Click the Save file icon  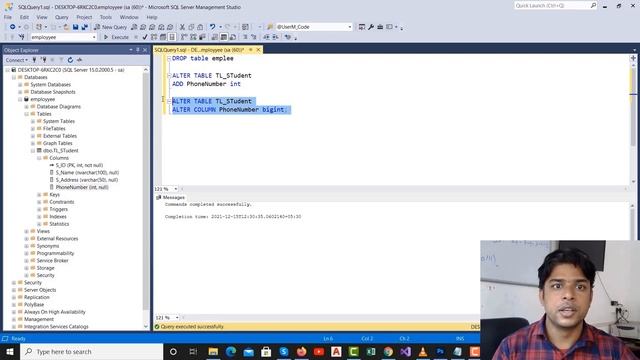pos(76,27)
